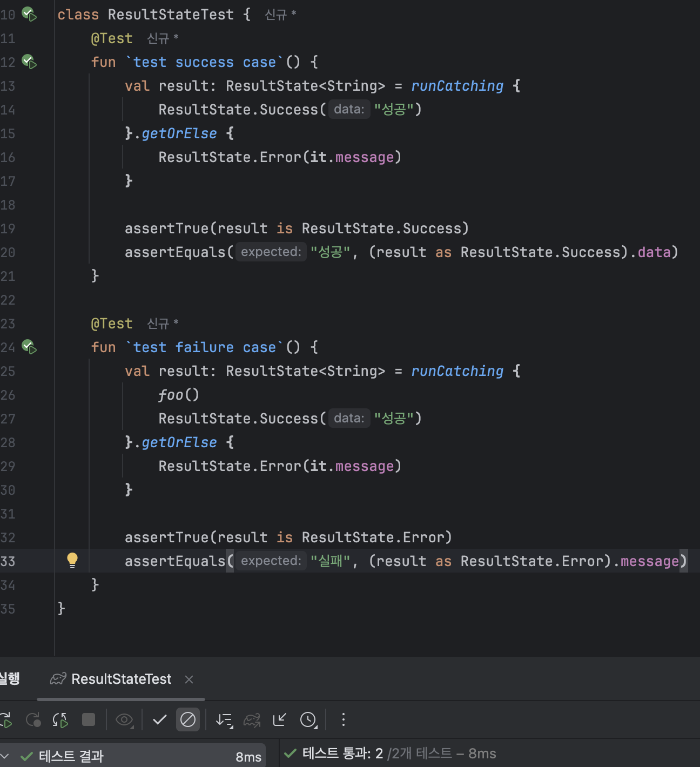Click the 실행 tool window title
Image resolution: width=700 pixels, height=767 pixels.
tap(10, 678)
